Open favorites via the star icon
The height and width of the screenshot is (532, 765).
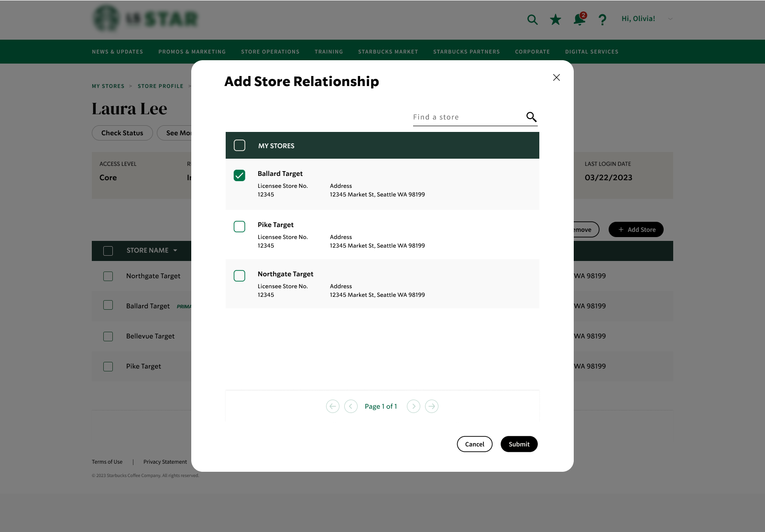[555, 20]
